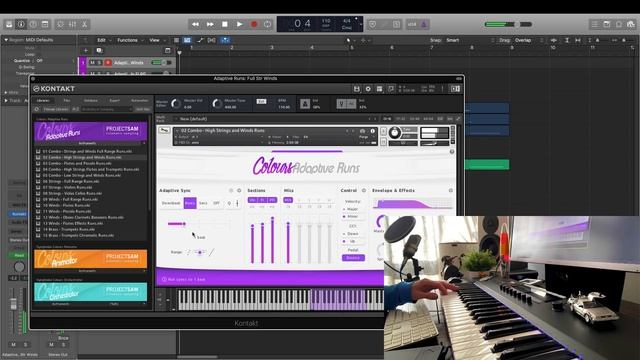640x360 pixels.
Task: Click the Colours Animator library banner
Action: tap(91, 259)
